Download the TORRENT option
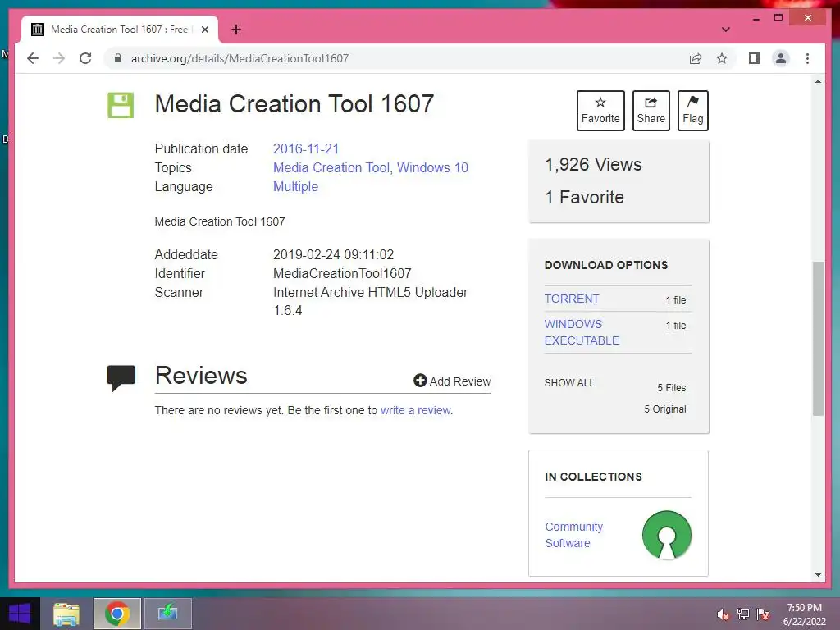This screenshot has height=630, width=840. [x=572, y=299]
